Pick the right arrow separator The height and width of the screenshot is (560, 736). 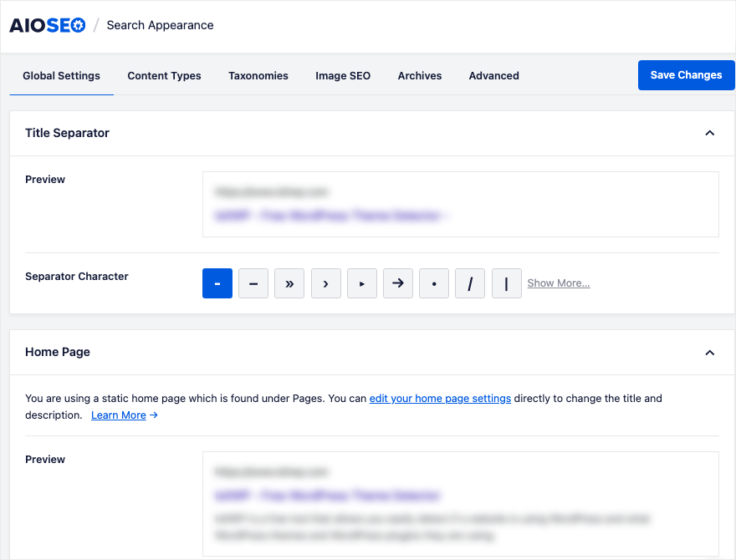click(x=398, y=283)
